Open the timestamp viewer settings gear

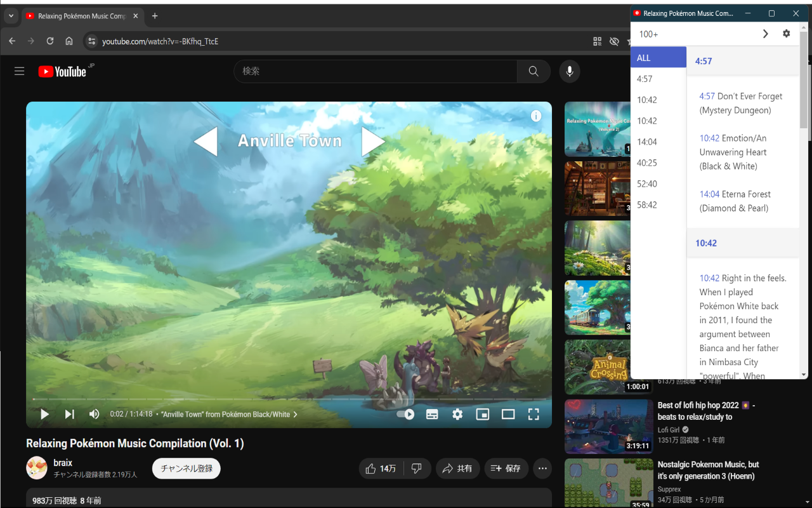click(x=787, y=33)
